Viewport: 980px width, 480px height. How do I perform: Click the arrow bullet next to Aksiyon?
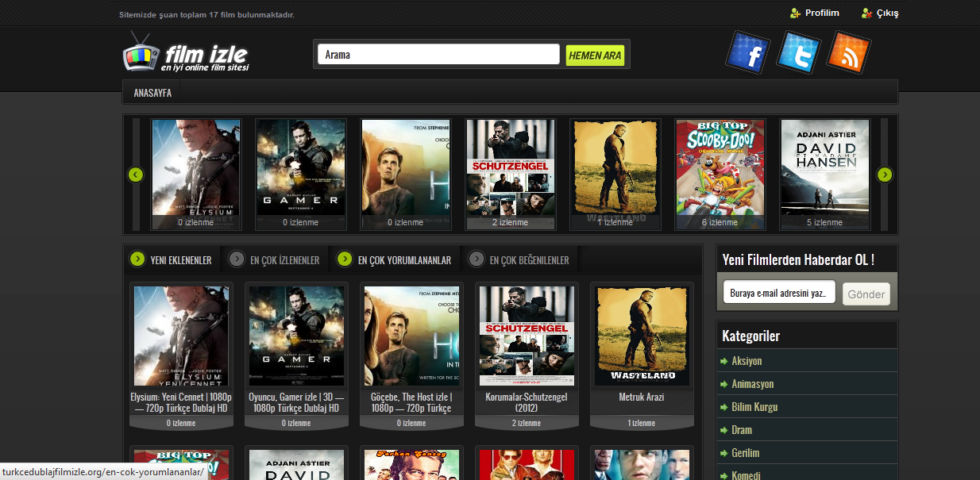[x=723, y=361]
